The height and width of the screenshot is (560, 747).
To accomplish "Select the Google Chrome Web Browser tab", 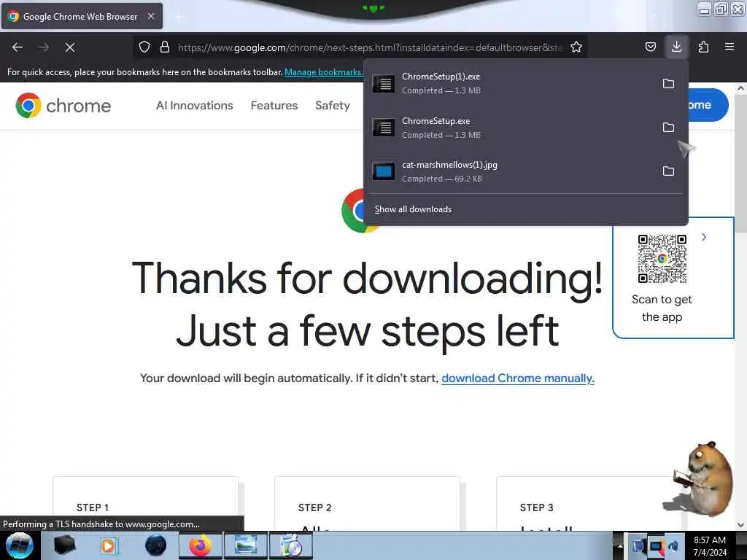I will pos(82,16).
